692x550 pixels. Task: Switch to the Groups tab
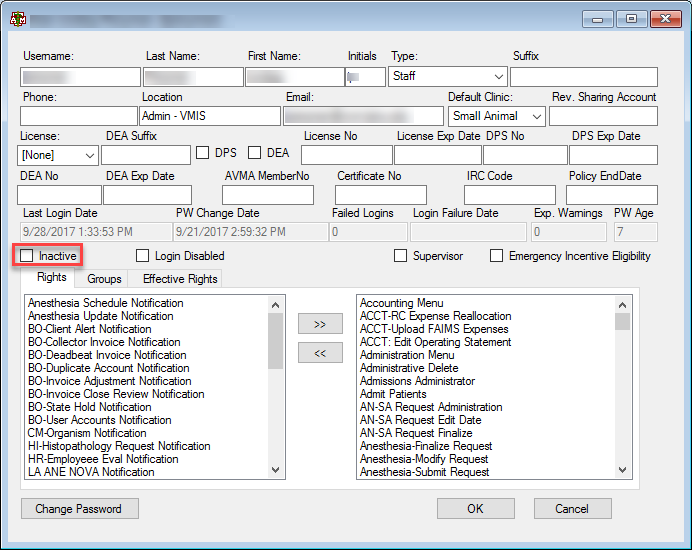click(104, 279)
